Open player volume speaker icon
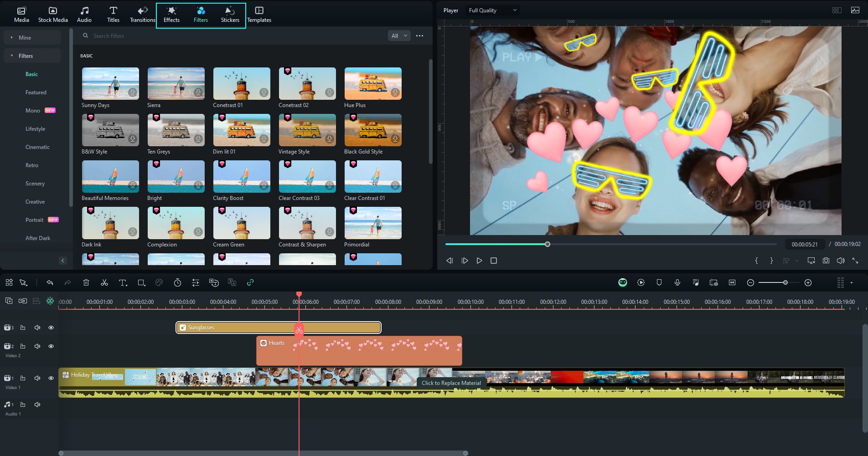 841,261
